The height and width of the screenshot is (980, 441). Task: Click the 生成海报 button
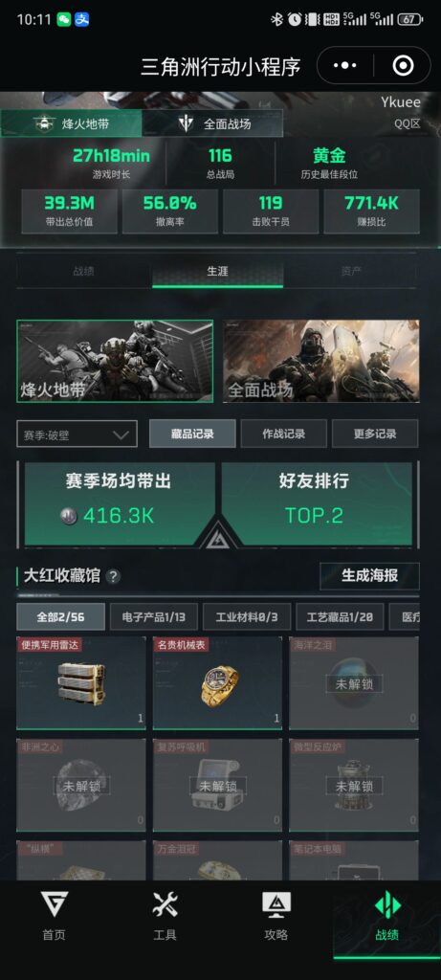[x=370, y=575]
